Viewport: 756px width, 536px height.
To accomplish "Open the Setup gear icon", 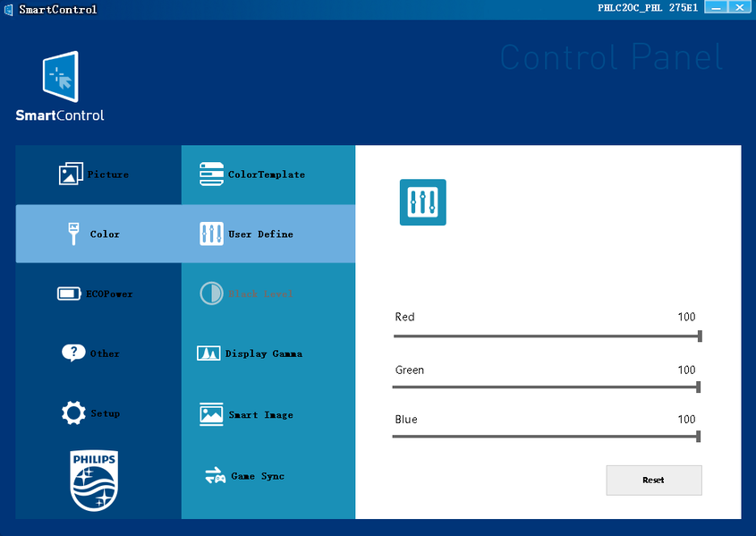I will [x=73, y=413].
